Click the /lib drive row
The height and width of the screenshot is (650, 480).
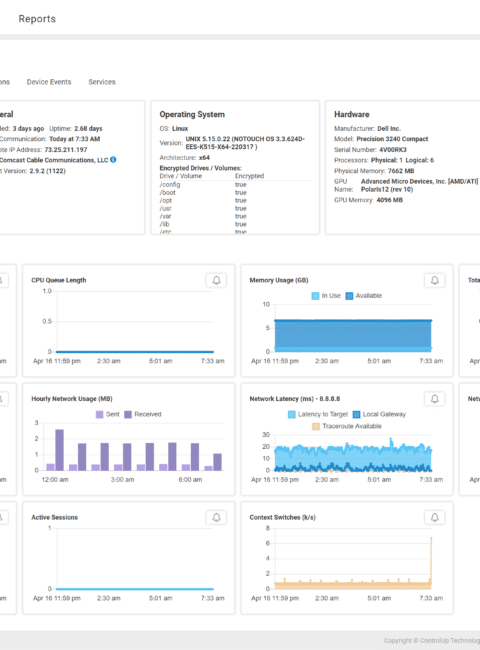point(235,224)
